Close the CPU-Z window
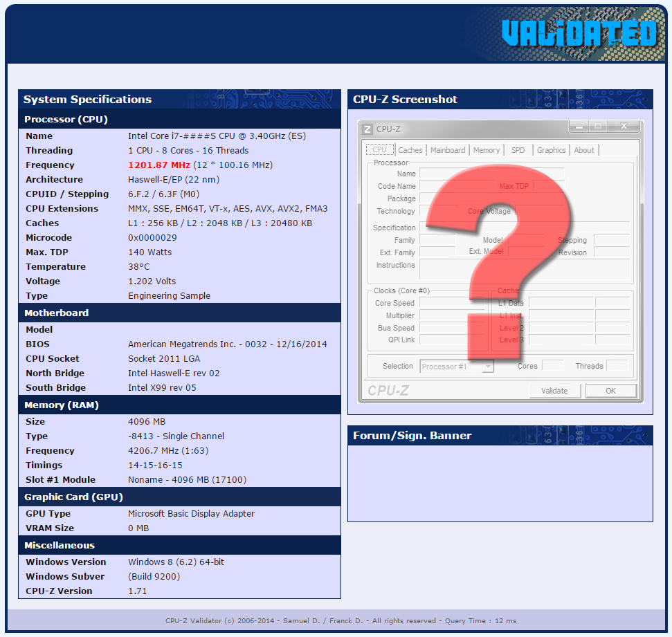Screen dimensions: 672x637 click(x=624, y=127)
